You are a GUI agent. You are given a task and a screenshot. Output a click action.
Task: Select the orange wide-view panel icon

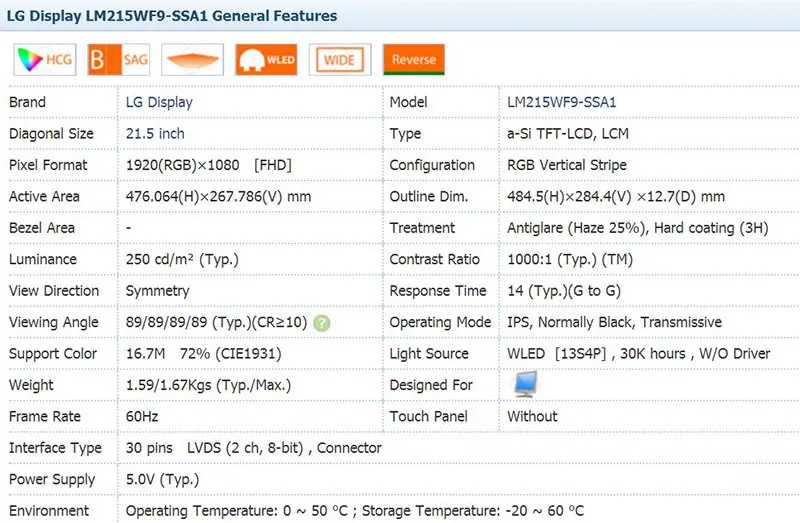click(192, 60)
